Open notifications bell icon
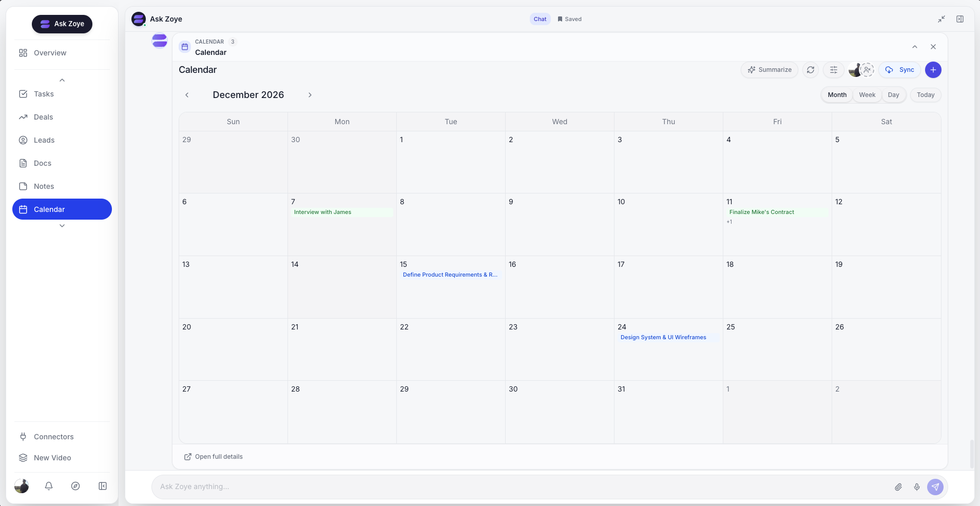Screen dimensions: 980x506 pos(49,486)
